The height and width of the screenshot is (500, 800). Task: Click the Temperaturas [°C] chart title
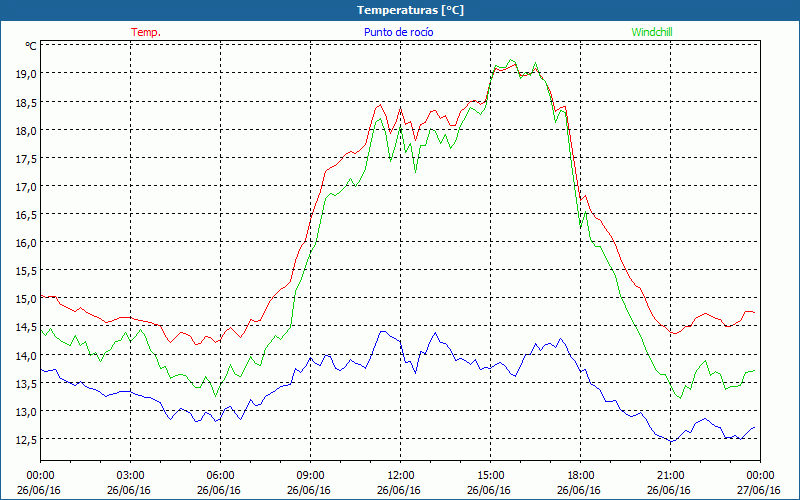[x=410, y=10]
